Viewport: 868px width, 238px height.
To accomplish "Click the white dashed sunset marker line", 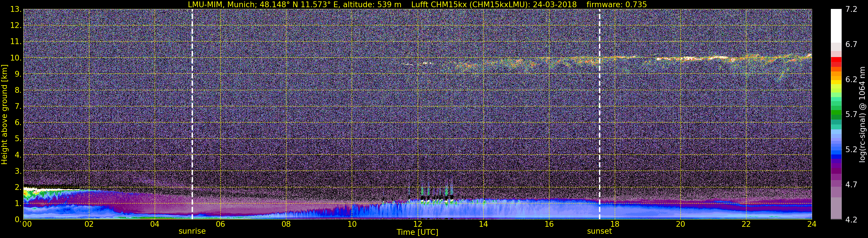I will pos(600,114).
